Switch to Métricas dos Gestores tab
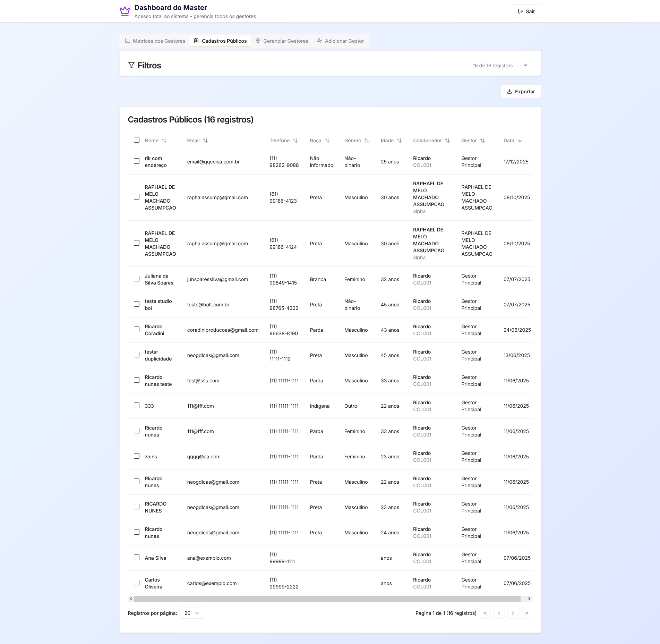Image resolution: width=660 pixels, height=644 pixels. 155,41
